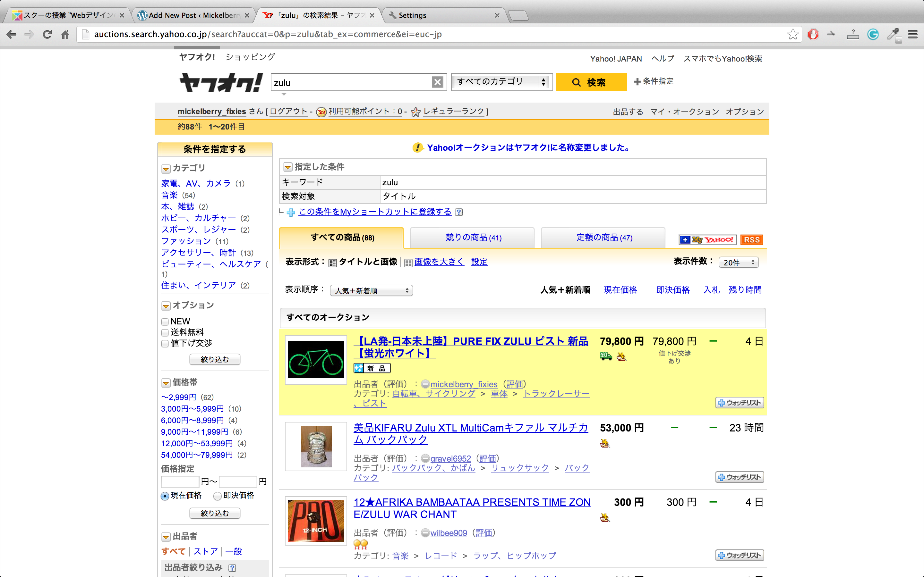This screenshot has height=577, width=924.
Task: Click the yellow 検索 search button
Action: tap(591, 82)
